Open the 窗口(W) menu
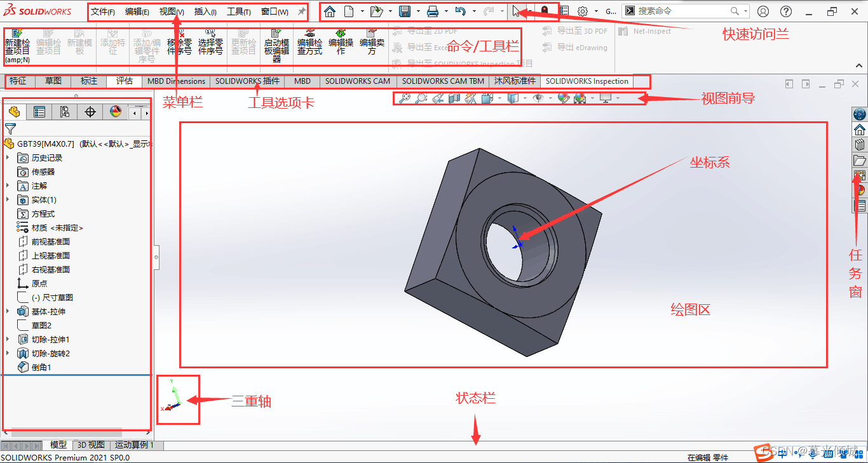 click(x=275, y=11)
